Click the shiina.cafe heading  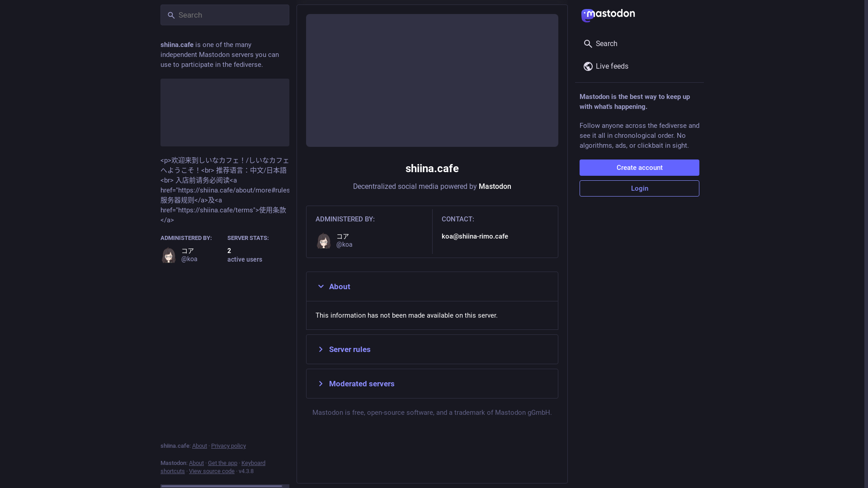[432, 169]
